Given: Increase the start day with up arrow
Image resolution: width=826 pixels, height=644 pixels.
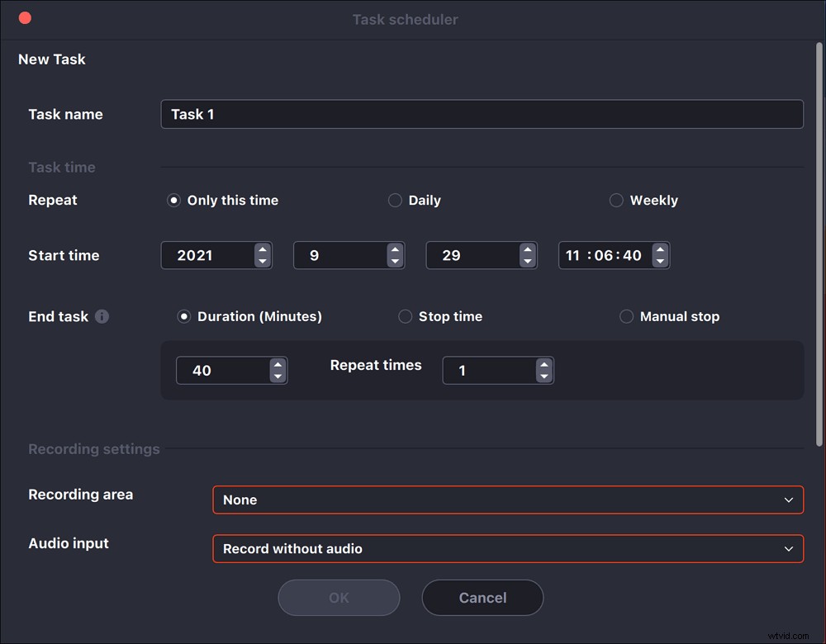Looking at the screenshot, I should click(x=528, y=249).
